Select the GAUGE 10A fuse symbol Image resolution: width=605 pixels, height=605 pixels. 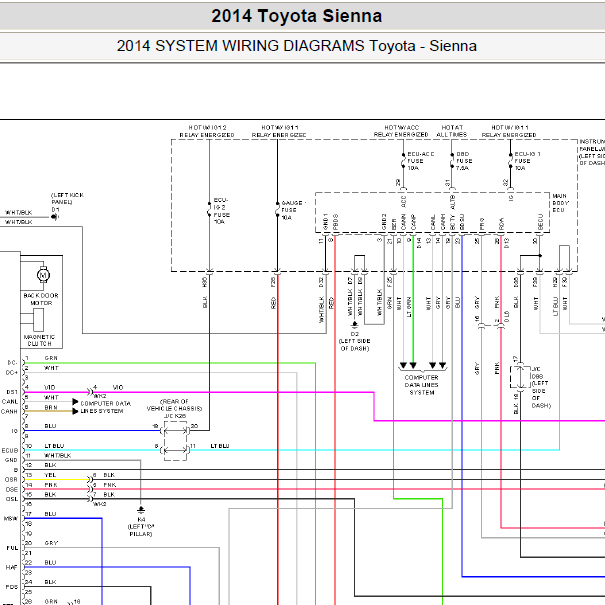(x=277, y=209)
